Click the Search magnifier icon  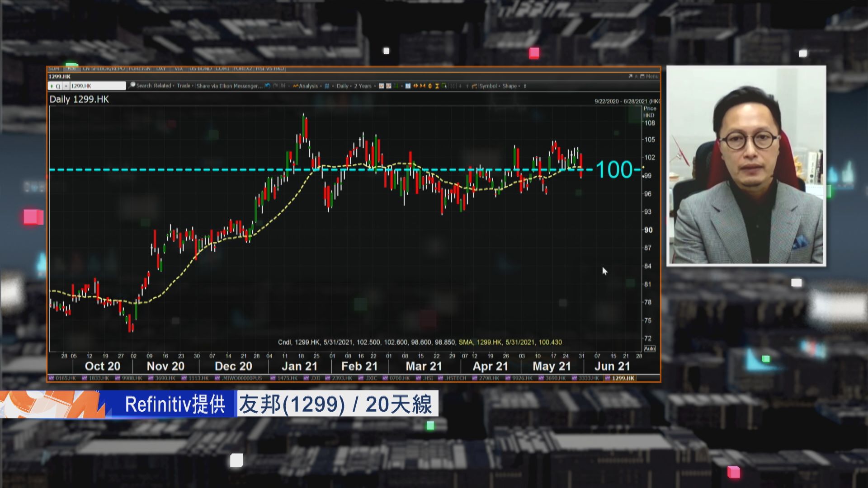tap(132, 86)
